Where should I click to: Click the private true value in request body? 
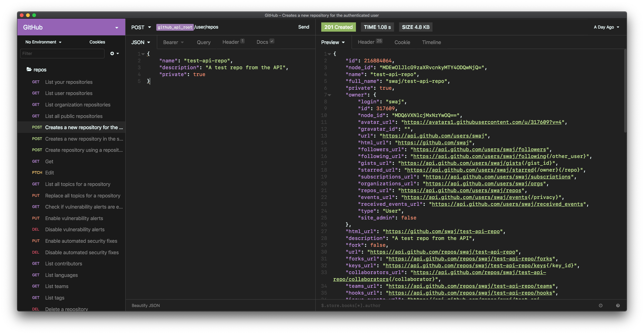click(199, 74)
